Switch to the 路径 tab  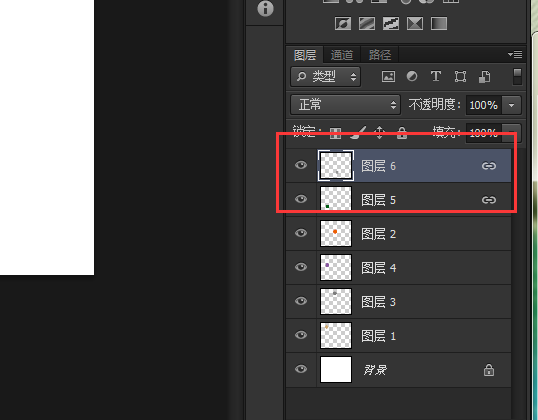[x=379, y=55]
